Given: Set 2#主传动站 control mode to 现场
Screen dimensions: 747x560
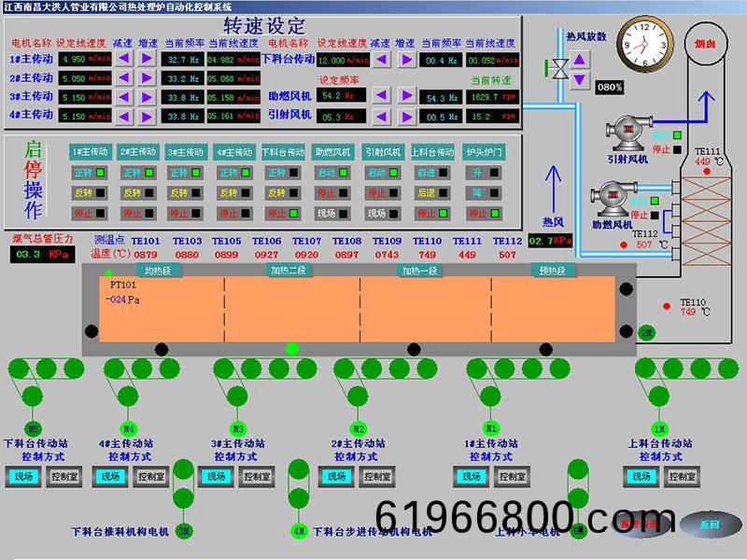Looking at the screenshot, I should coord(336,476).
